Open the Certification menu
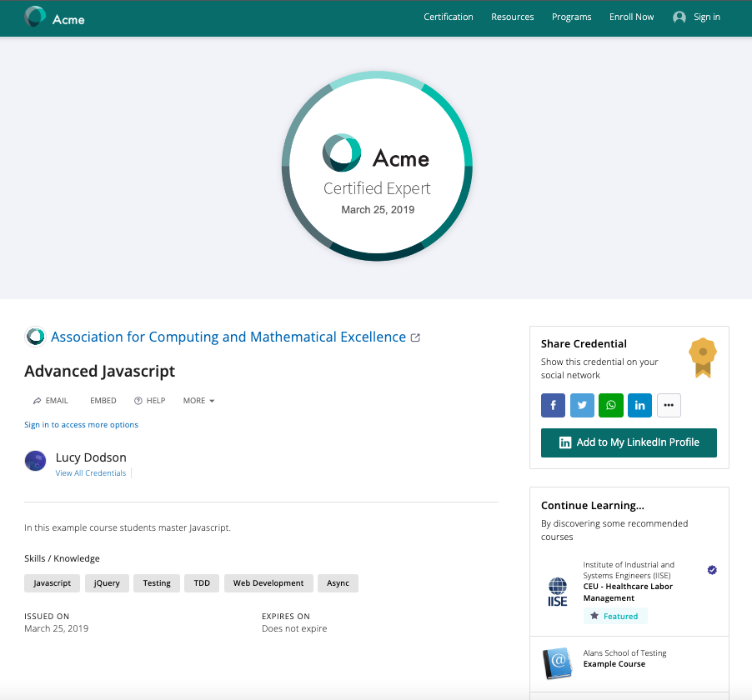Image resolution: width=752 pixels, height=700 pixels. [x=449, y=17]
